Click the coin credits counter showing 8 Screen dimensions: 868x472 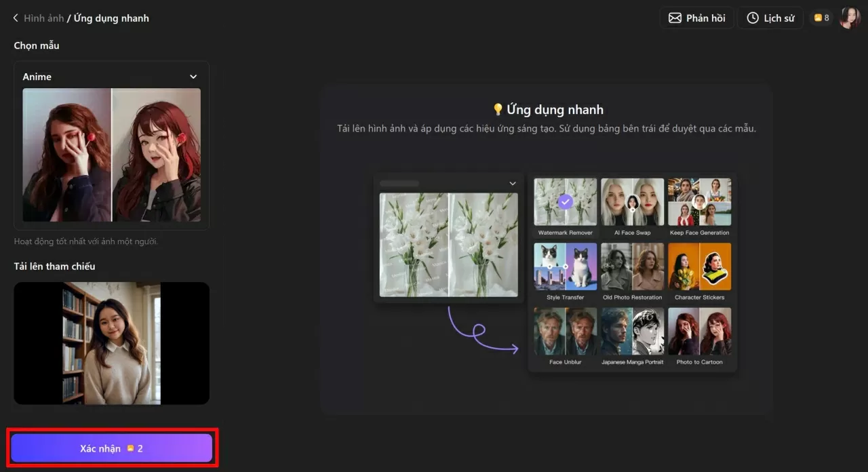(821, 18)
